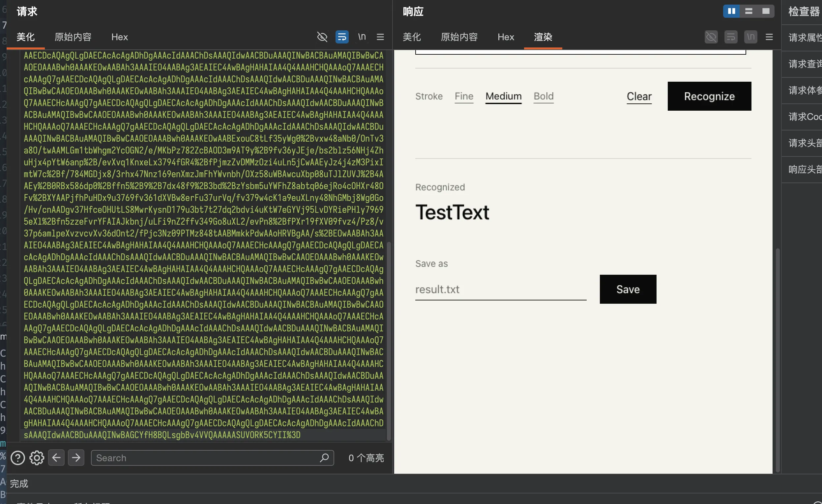This screenshot has width=822, height=504.
Task: Click the Recognize button
Action: point(709,96)
